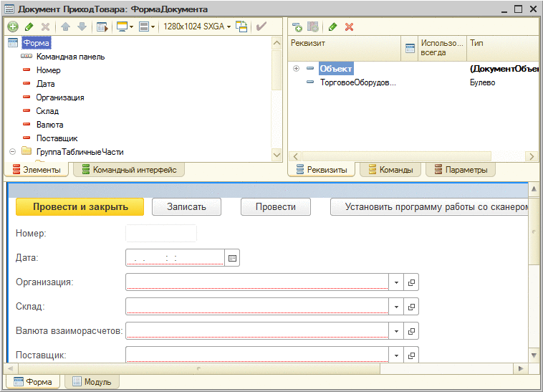Image resolution: width=543 pixels, height=392 pixels.
Task: Select the Валюта element in tree
Action: tap(50, 125)
